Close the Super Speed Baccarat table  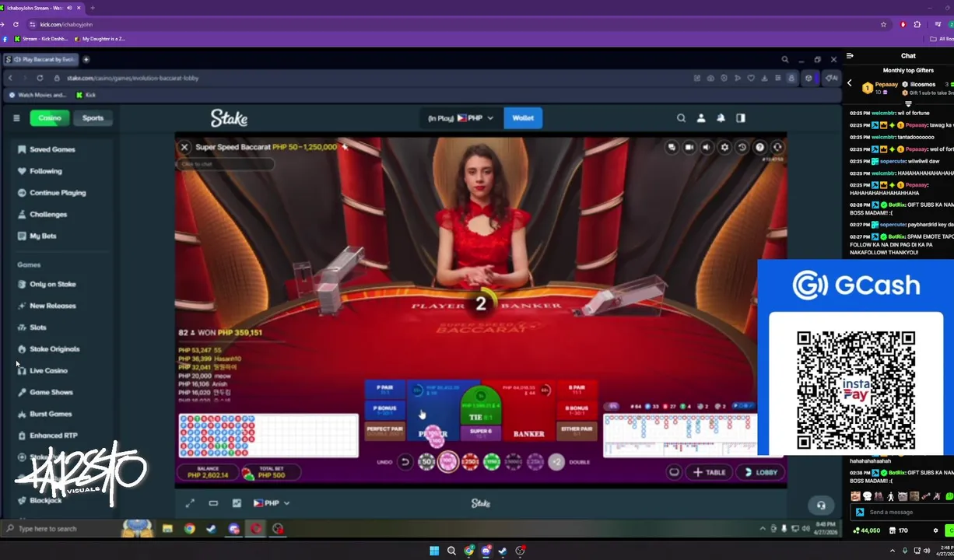coord(184,147)
